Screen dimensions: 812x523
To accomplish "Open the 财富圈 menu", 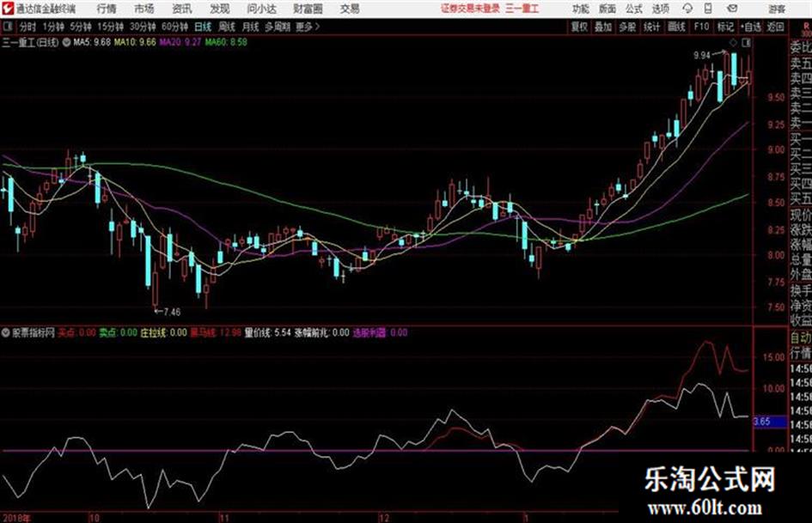I will pos(308,9).
